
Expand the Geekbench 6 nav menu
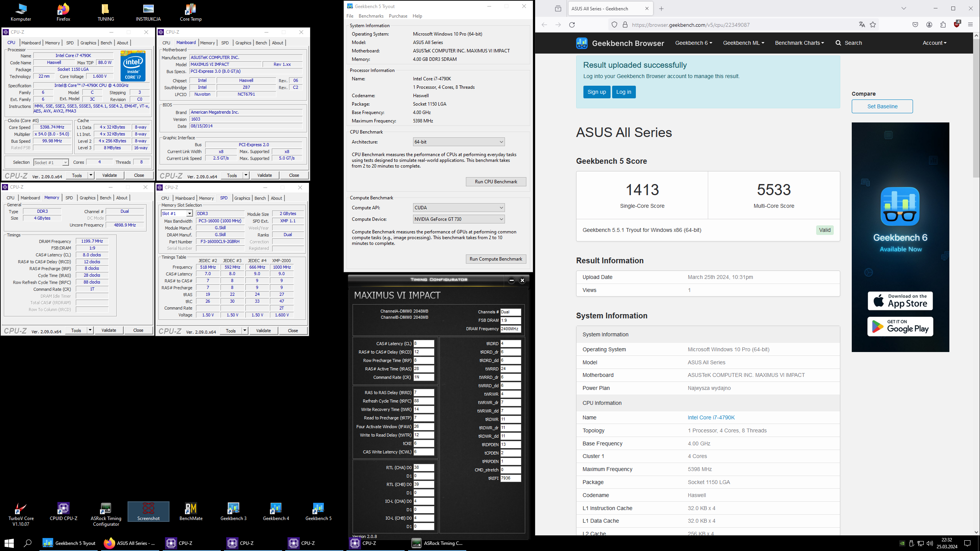694,43
